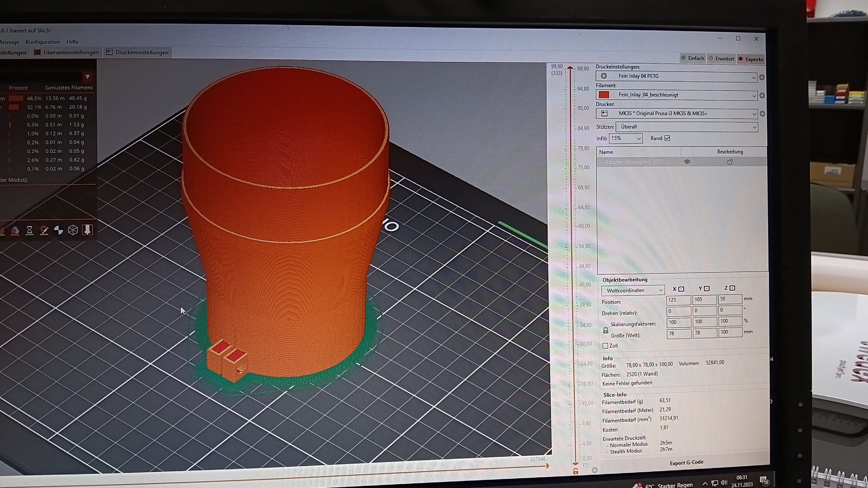Click the paint-on seam pencil icon
868x488 pixels.
pyautogui.click(x=44, y=230)
